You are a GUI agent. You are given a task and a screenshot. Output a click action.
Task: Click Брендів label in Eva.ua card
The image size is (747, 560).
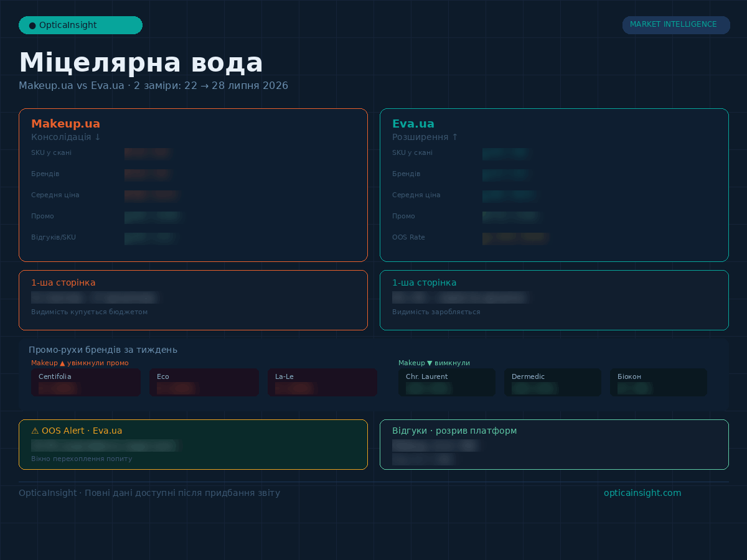406,174
